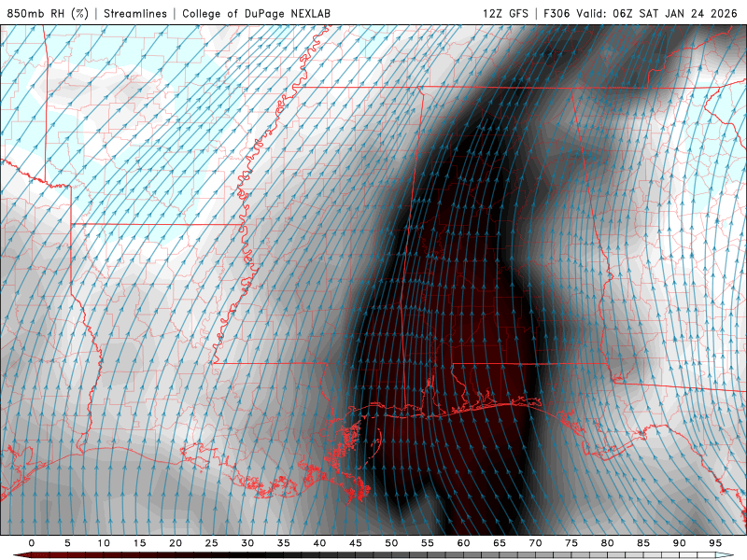Click the colorbar label "25"
Screen dimensions: 747x560
[212, 543]
